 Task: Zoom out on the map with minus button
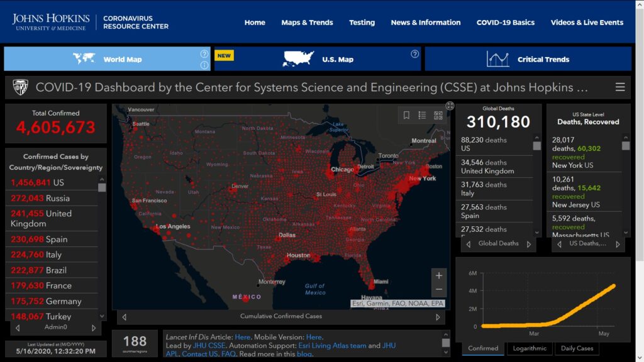pos(438,289)
